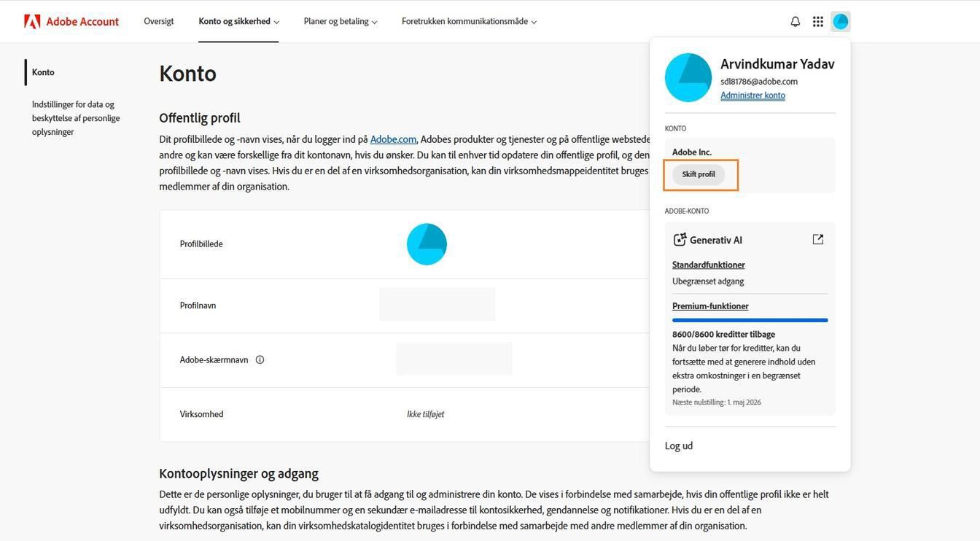
Task: Click the large avatar in profile popup
Action: [x=688, y=77]
